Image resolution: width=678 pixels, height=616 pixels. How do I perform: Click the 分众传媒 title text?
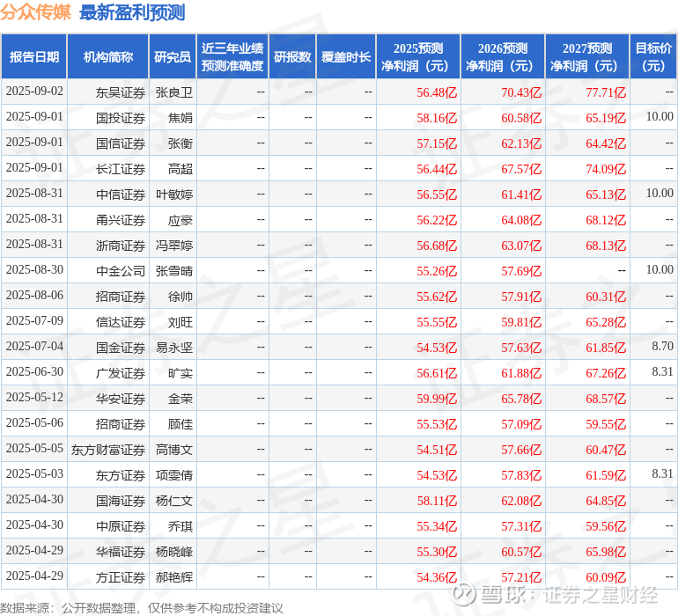pos(35,11)
